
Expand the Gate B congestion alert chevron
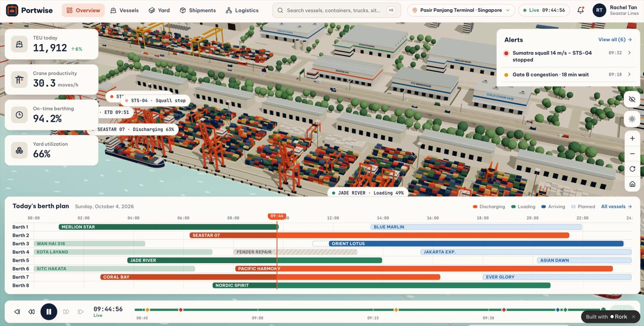[629, 75]
